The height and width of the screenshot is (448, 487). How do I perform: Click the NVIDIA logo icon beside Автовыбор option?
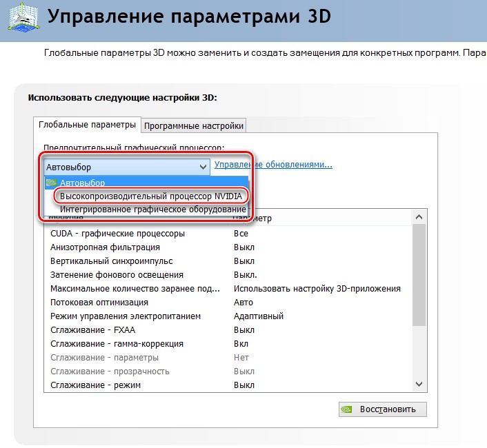(x=51, y=183)
